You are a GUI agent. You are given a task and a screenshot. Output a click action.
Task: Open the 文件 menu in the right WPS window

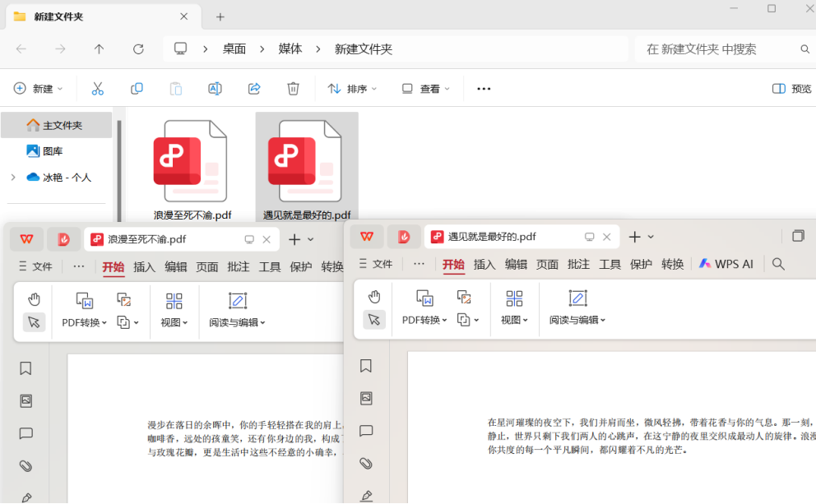376,264
